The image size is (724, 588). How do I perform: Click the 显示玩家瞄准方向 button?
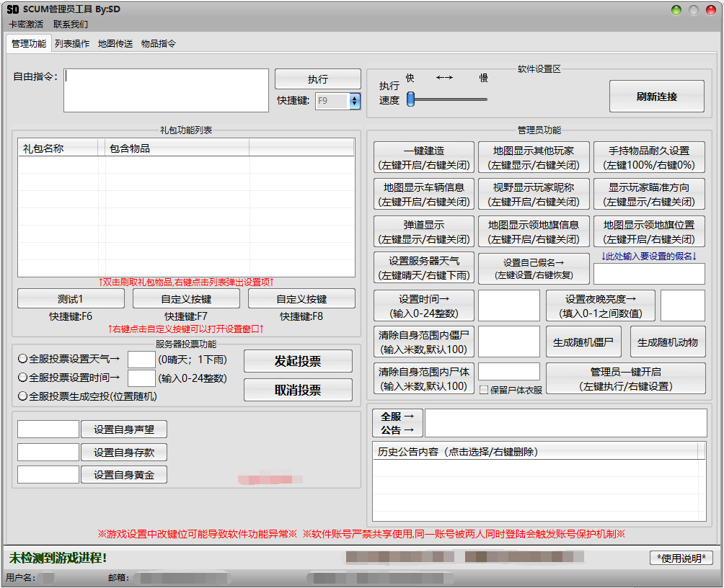pyautogui.click(x=649, y=195)
